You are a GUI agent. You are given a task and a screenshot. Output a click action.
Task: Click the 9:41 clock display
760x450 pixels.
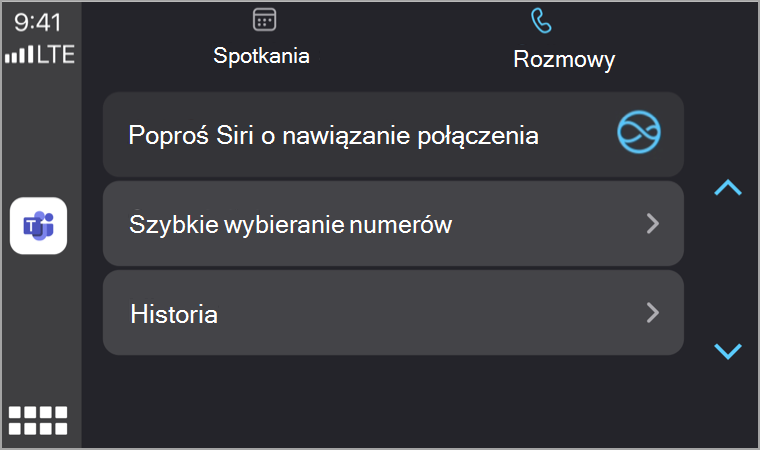(x=38, y=22)
